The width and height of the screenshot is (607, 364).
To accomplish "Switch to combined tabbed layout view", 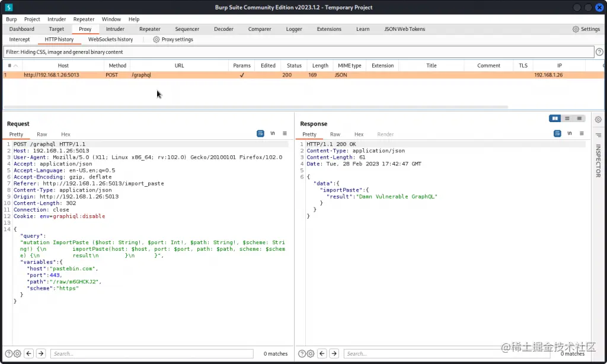I will (x=579, y=119).
